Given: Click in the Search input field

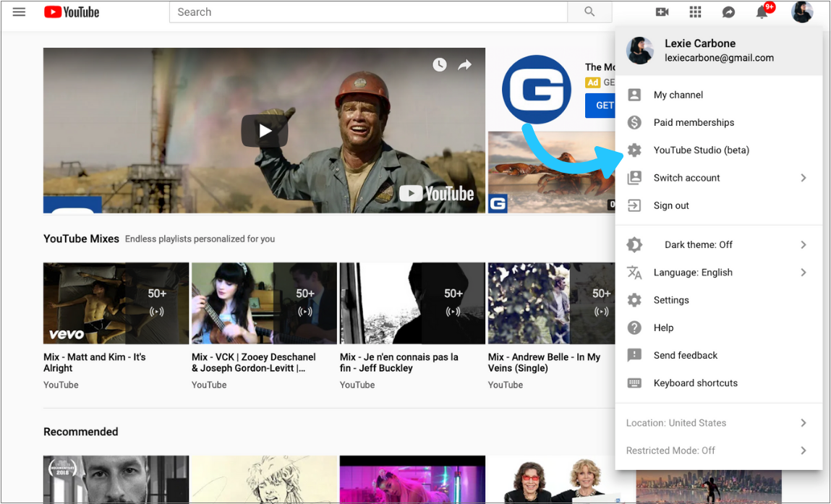Looking at the screenshot, I should click(x=368, y=12).
